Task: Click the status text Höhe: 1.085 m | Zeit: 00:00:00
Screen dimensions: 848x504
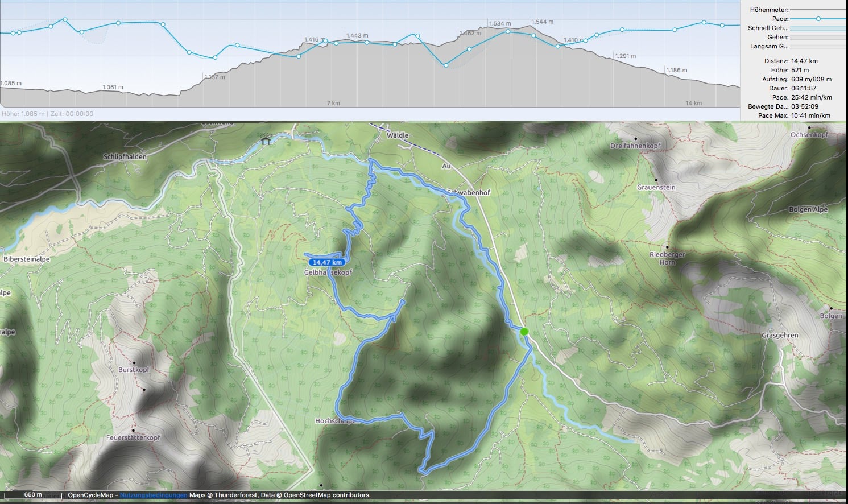Action: [48, 114]
